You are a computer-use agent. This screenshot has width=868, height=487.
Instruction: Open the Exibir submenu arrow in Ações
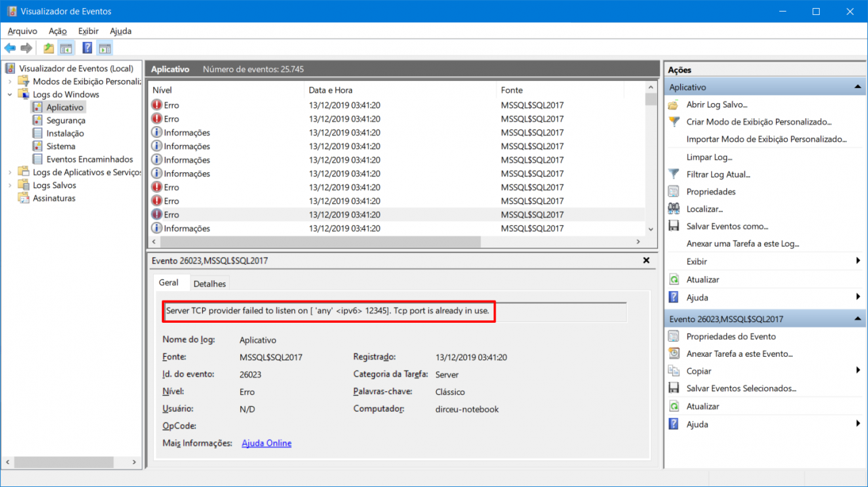[859, 260]
